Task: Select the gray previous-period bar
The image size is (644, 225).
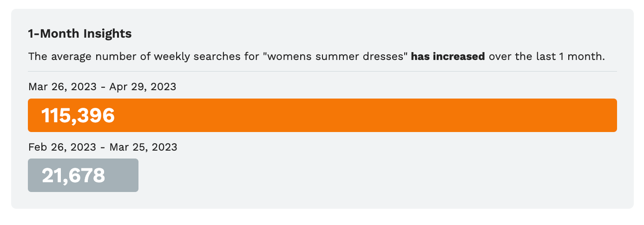Action: click(83, 175)
